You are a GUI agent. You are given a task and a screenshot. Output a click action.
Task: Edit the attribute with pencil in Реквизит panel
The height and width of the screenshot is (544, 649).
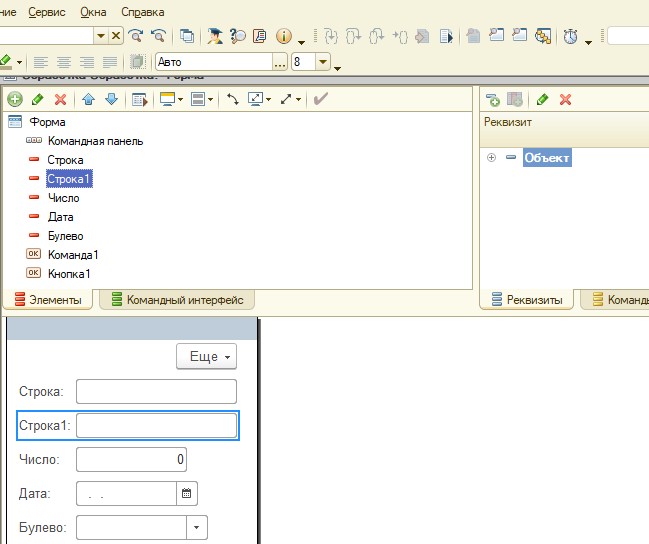coord(542,99)
